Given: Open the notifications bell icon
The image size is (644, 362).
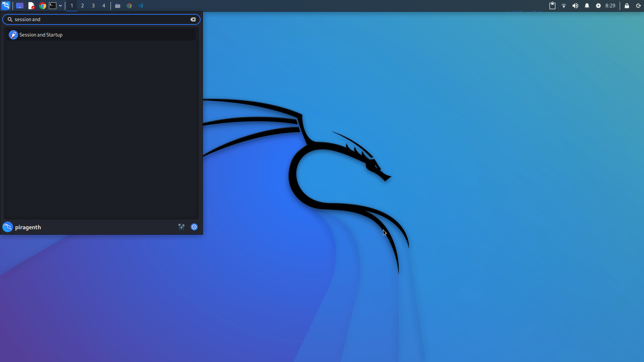Looking at the screenshot, I should [x=587, y=6].
